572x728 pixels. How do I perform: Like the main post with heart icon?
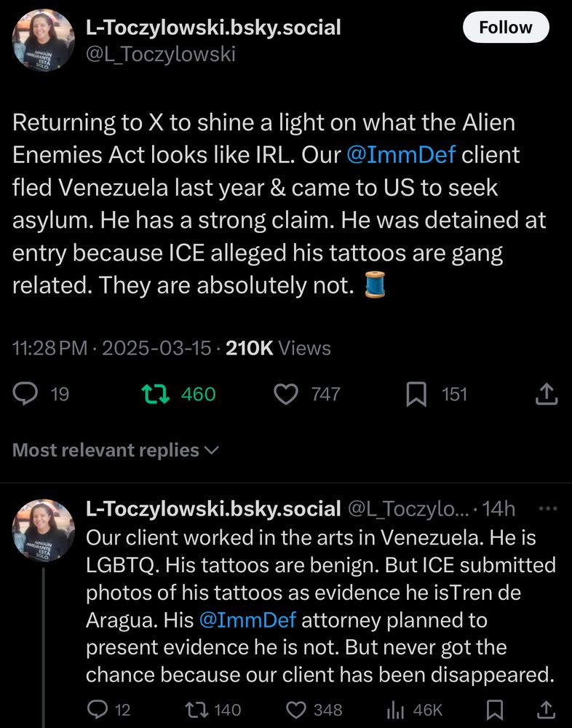tap(286, 394)
